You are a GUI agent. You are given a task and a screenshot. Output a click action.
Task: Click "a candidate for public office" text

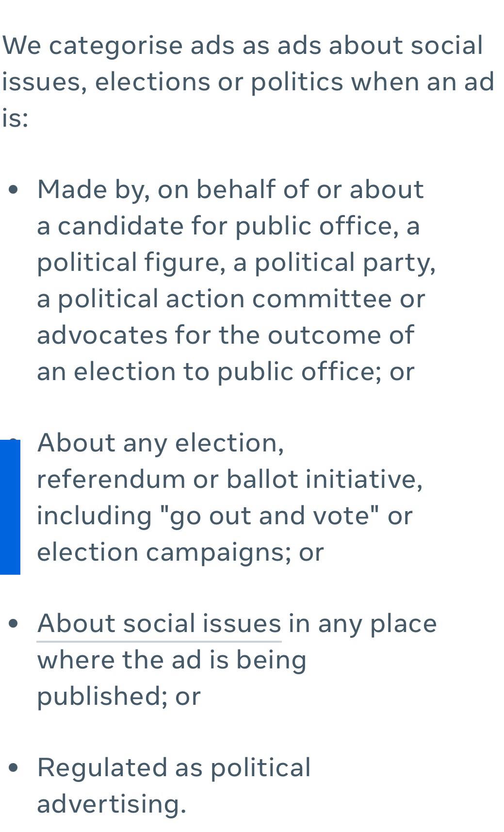click(228, 226)
